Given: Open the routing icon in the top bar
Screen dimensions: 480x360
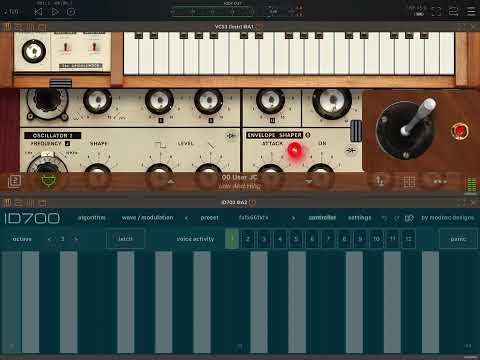Looking at the screenshot, I should (454, 11).
